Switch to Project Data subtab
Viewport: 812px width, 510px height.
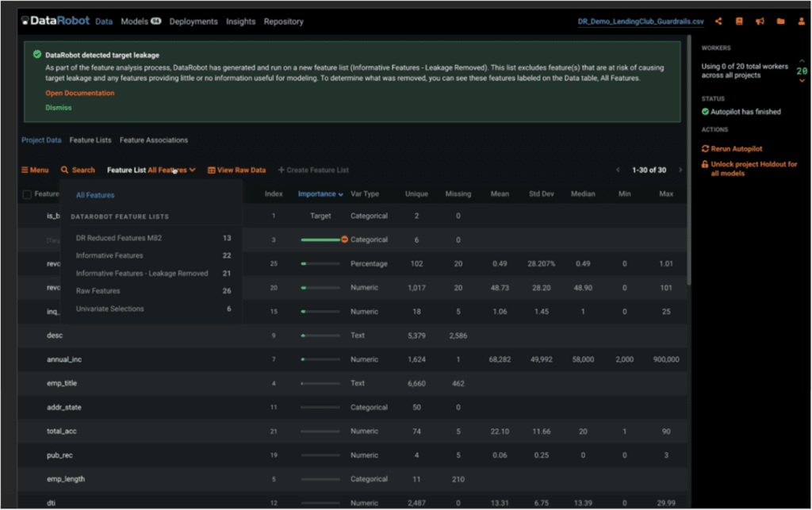click(x=41, y=140)
